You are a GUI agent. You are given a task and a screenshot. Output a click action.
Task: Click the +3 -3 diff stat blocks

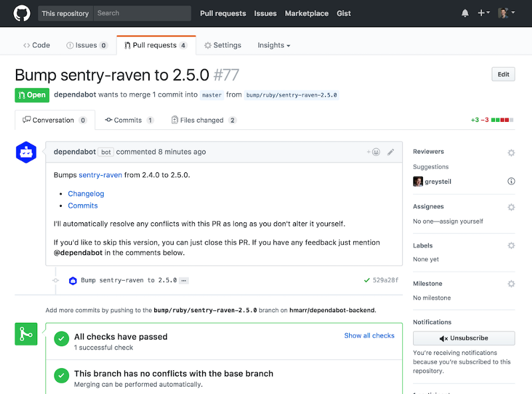pos(492,120)
